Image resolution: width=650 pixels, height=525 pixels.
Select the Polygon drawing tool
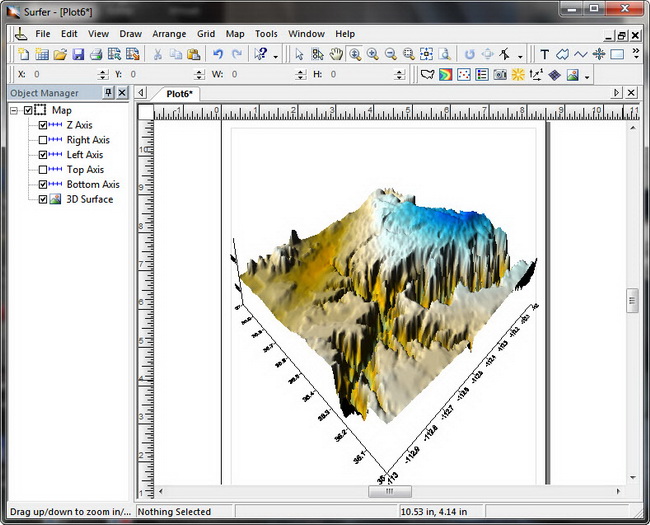click(562, 54)
